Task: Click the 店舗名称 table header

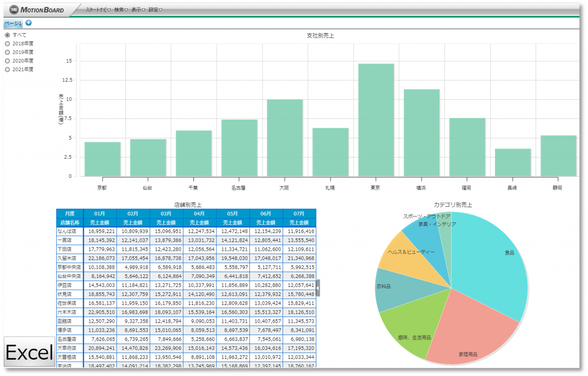Action: click(x=70, y=222)
